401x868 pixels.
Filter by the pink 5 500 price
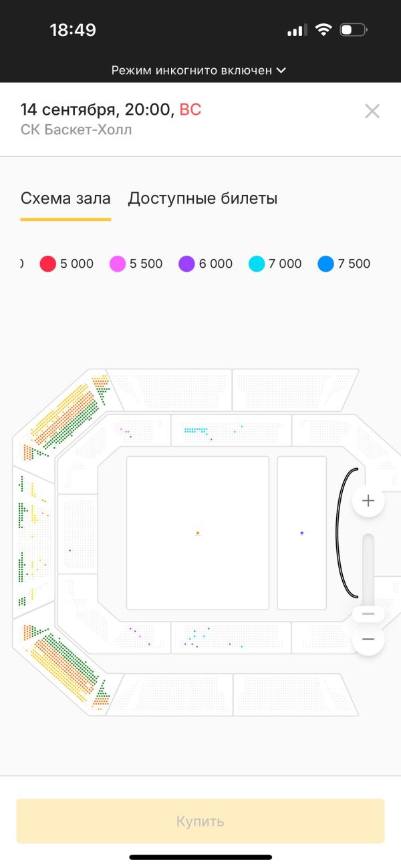coord(136,264)
